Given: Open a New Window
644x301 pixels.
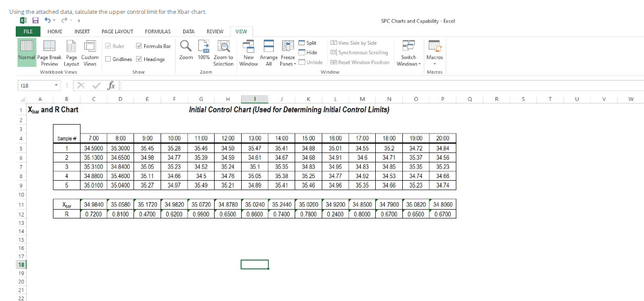Looking at the screenshot, I should 249,53.
